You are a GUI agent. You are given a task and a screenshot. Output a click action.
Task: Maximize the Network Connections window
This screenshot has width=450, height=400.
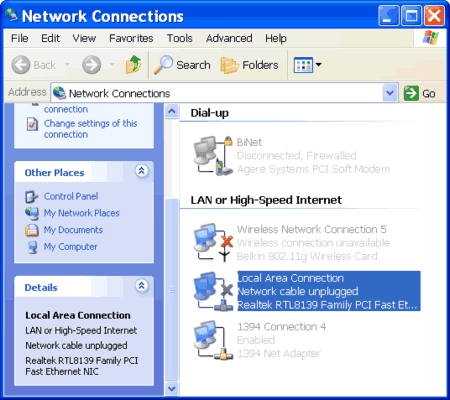pos(411,15)
